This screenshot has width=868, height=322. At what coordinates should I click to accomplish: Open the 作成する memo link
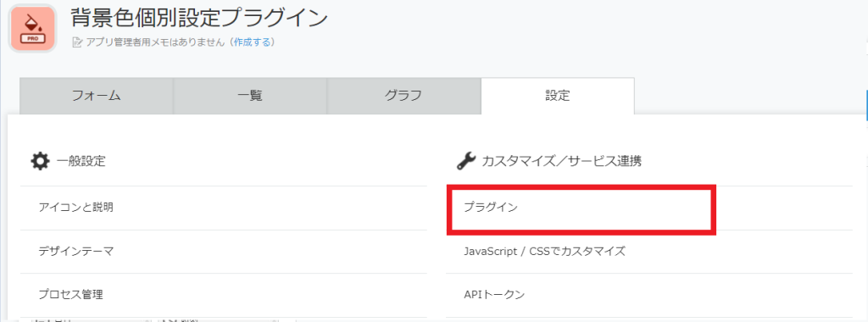[252, 42]
